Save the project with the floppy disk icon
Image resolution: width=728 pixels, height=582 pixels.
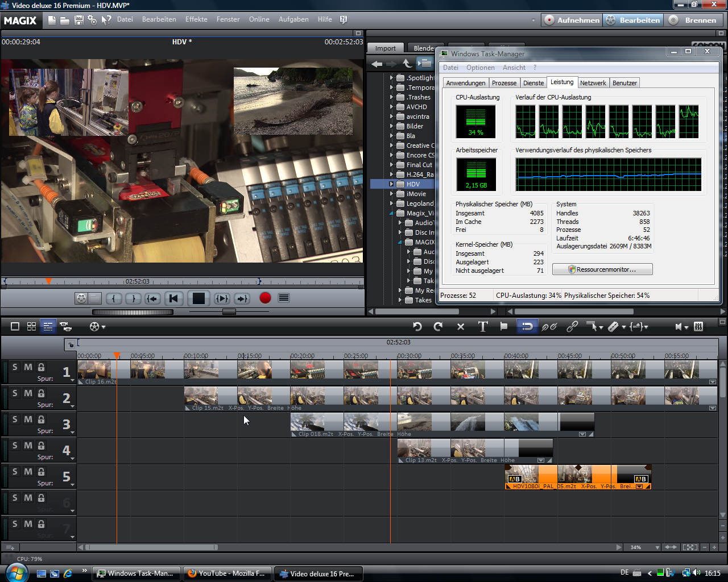(x=79, y=20)
